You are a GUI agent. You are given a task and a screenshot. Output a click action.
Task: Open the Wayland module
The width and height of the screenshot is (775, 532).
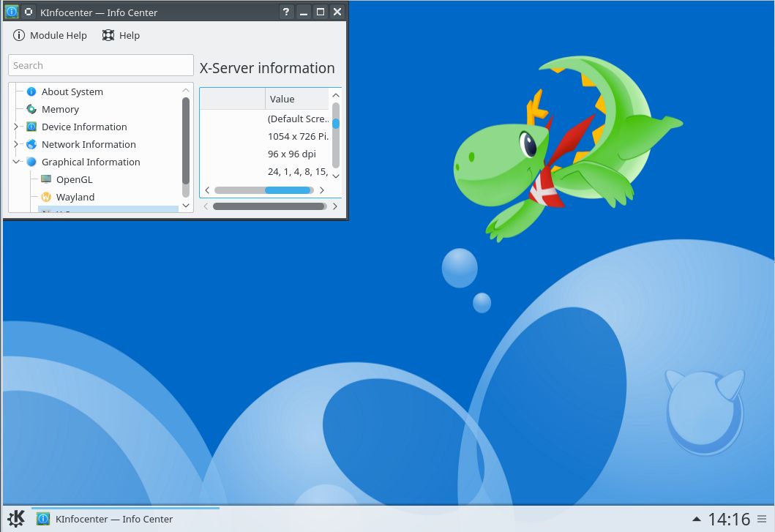point(75,197)
